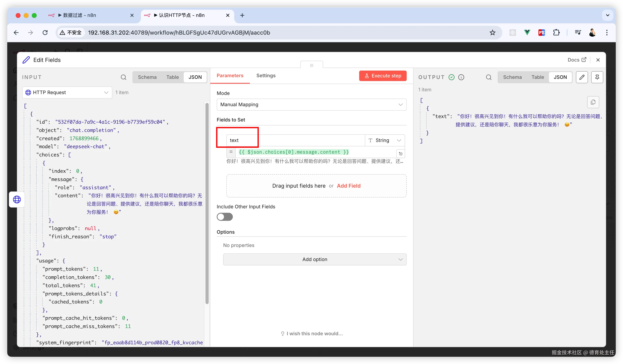623x364 pixels.
Task: Open the Mode Manual Mapping dropdown
Action: pyautogui.click(x=311, y=105)
